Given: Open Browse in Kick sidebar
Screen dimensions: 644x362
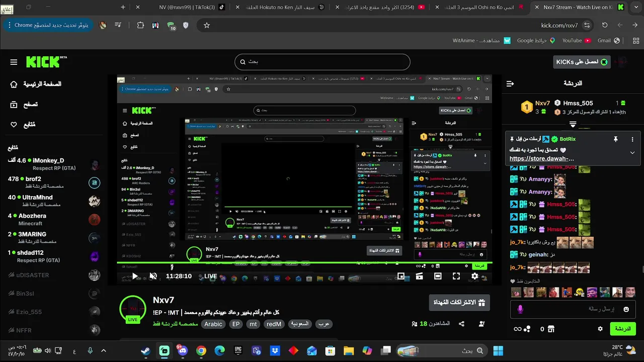Looking at the screenshot, I should point(24,105).
